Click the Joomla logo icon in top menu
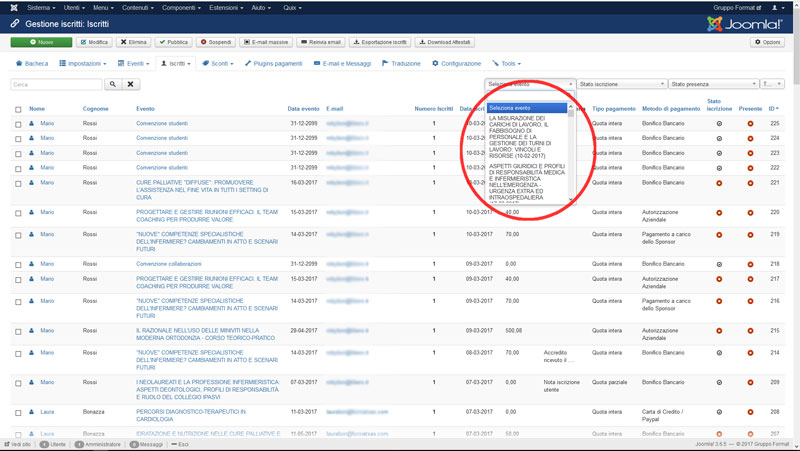Screen dimensions: 800x451 (14, 8)
